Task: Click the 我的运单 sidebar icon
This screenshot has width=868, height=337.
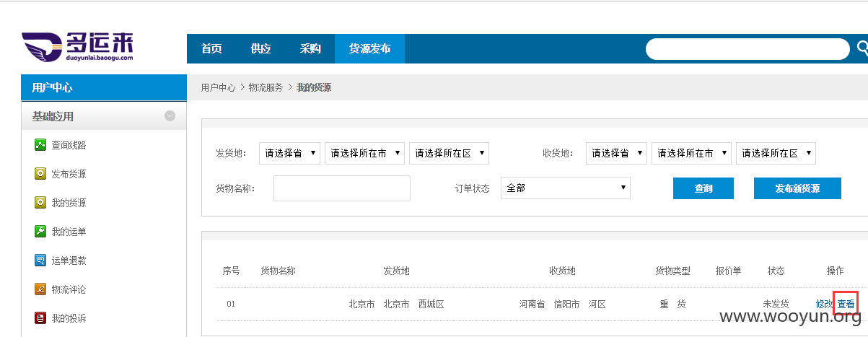Action: pyautogui.click(x=40, y=232)
